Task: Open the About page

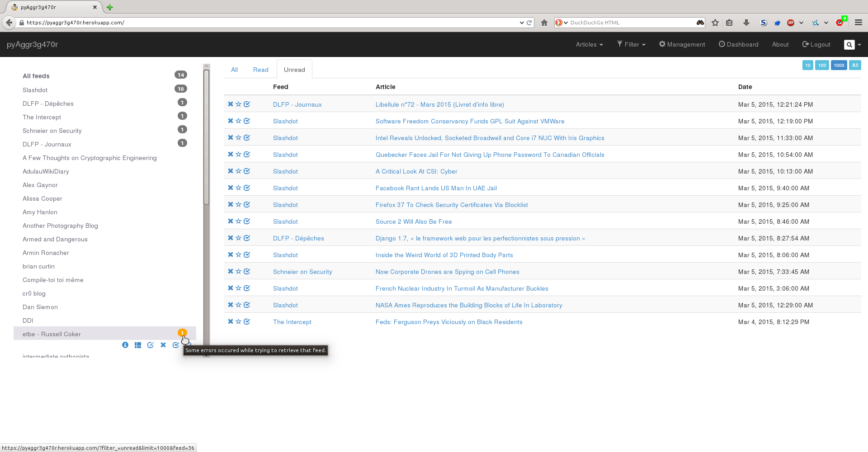Action: (x=780, y=44)
